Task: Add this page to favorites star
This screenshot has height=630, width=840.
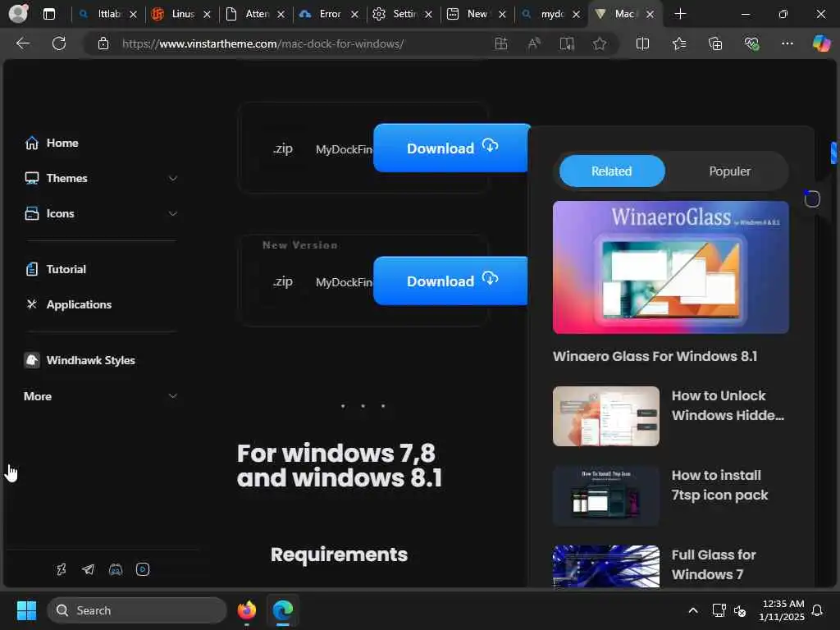Action: click(x=600, y=43)
